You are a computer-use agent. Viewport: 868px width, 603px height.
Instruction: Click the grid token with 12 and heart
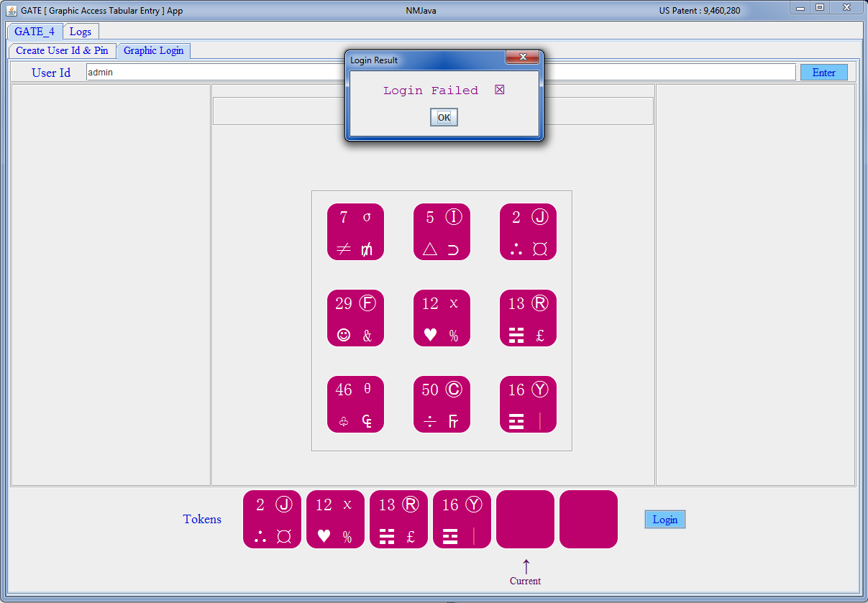pyautogui.click(x=442, y=318)
